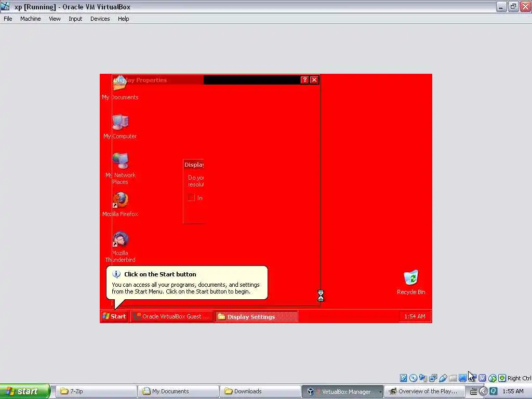Click the audio indicator in VirtualBox status bar
This screenshot has height=399, width=532.
click(423, 378)
